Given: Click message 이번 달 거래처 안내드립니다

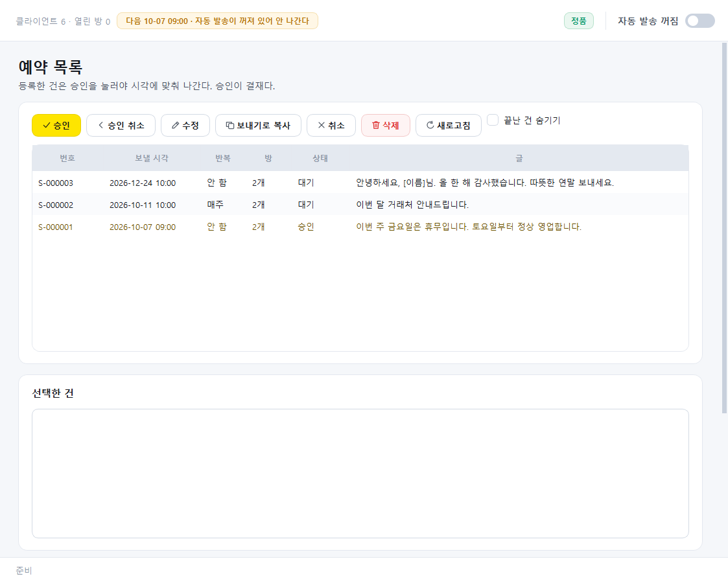Looking at the screenshot, I should tap(412, 205).
